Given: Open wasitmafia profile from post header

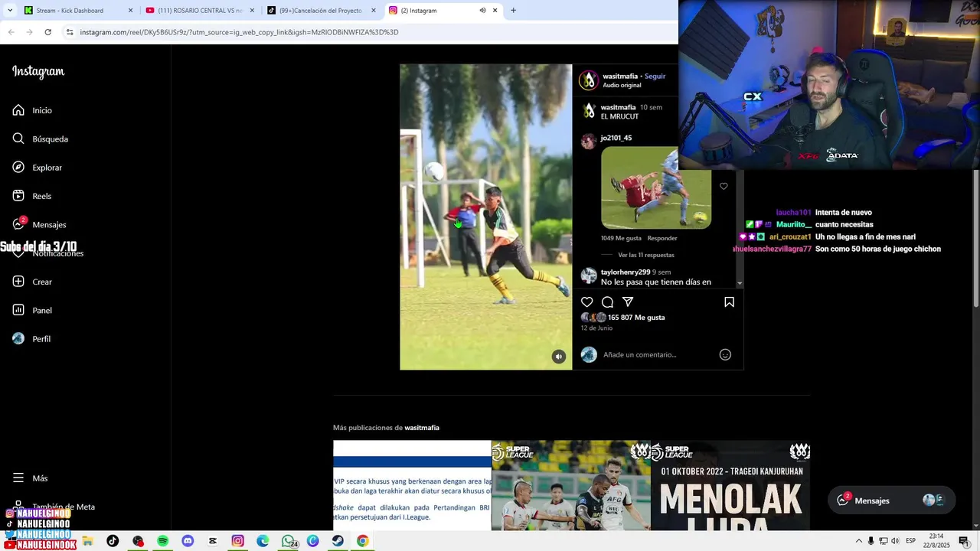Looking at the screenshot, I should (x=620, y=77).
